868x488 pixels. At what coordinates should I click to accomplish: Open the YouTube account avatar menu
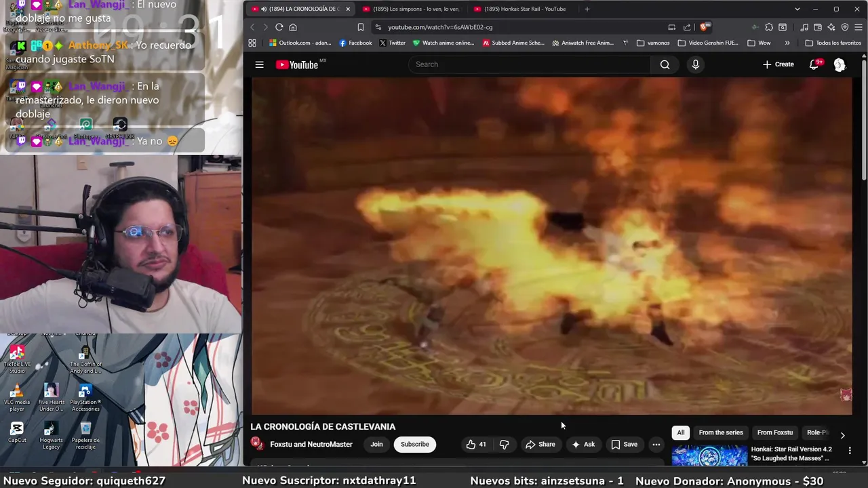[840, 64]
